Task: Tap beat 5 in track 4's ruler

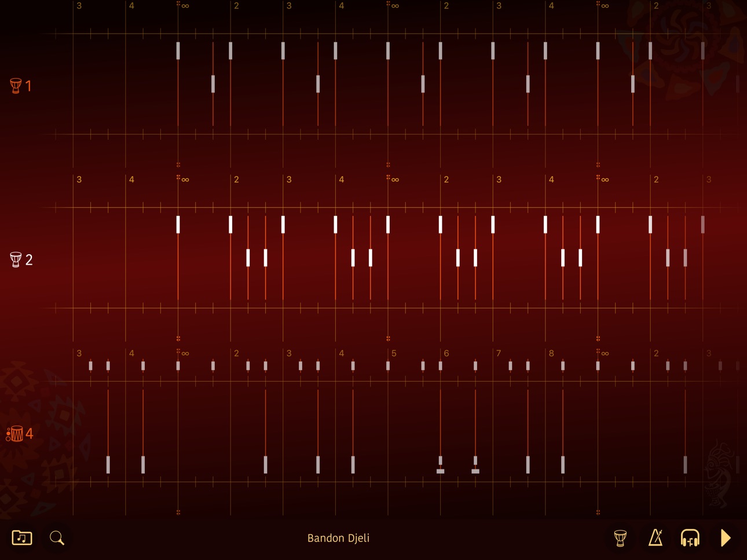Action: (x=394, y=353)
